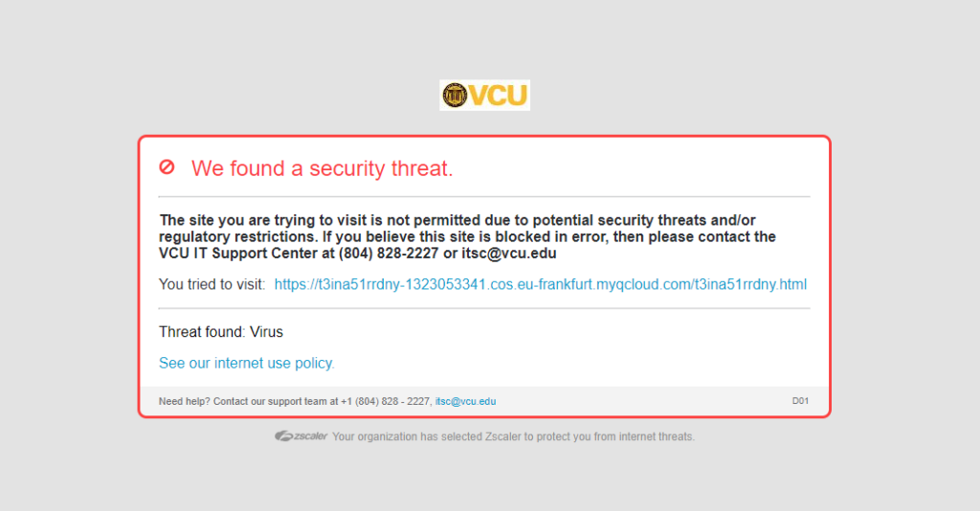The height and width of the screenshot is (511, 980).
Task: Click the red prohibited circle icon
Action: (x=167, y=167)
